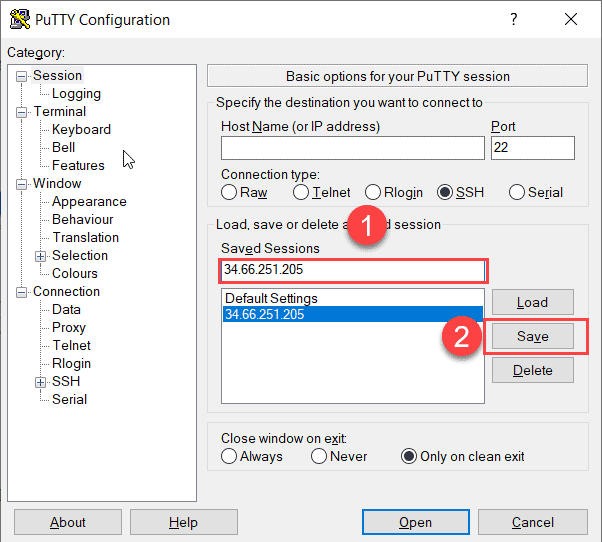Select the SSH connection type radio button
The image size is (602, 542).
coord(445,192)
